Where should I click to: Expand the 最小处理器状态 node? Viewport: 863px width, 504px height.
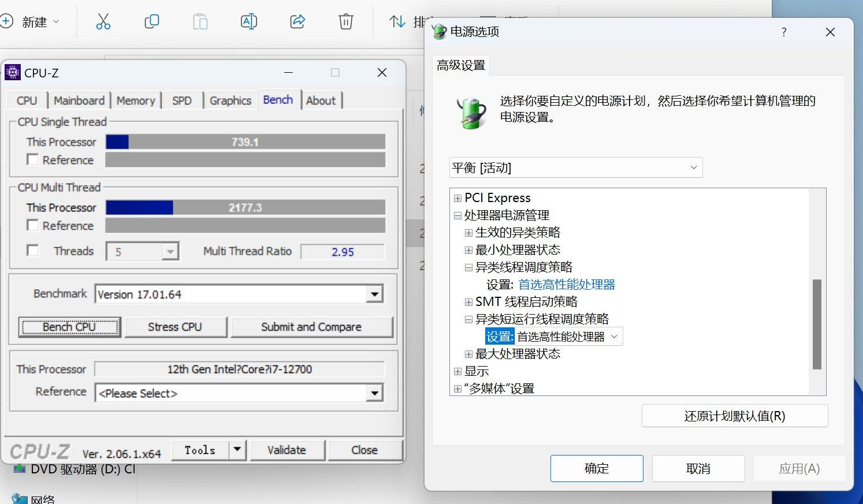point(468,250)
